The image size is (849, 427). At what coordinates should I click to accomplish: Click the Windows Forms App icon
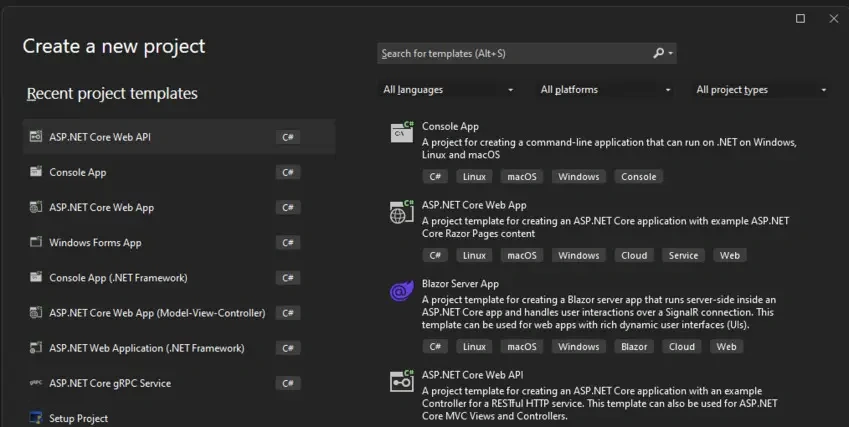[x=36, y=242]
